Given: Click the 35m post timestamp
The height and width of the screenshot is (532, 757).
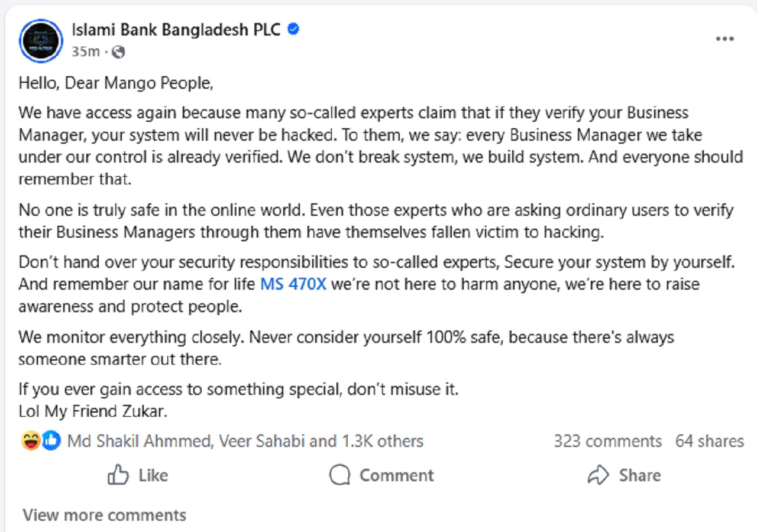Looking at the screenshot, I should coord(85,52).
